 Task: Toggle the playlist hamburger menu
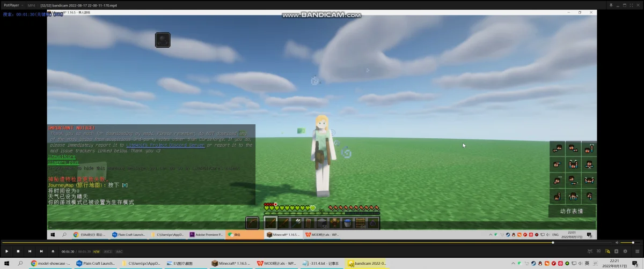637,251
